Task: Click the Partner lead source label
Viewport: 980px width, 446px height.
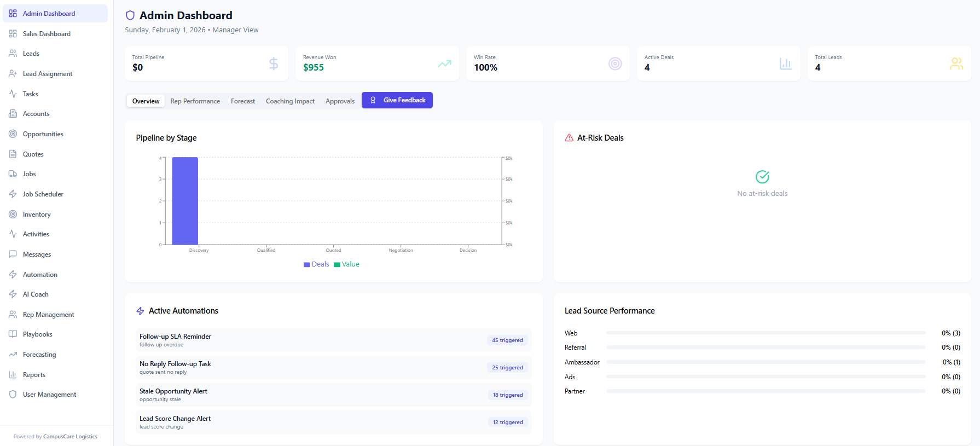Action: (575, 391)
